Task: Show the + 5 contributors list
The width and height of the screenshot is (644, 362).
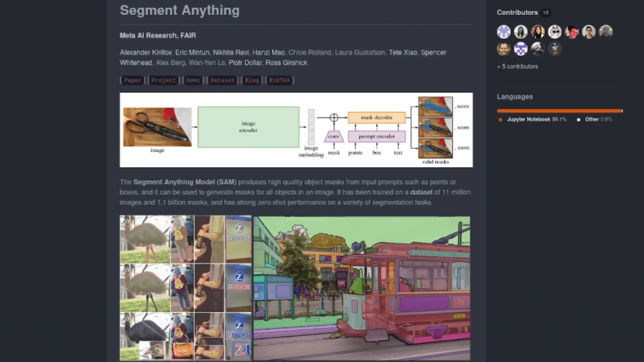Action: tap(517, 67)
